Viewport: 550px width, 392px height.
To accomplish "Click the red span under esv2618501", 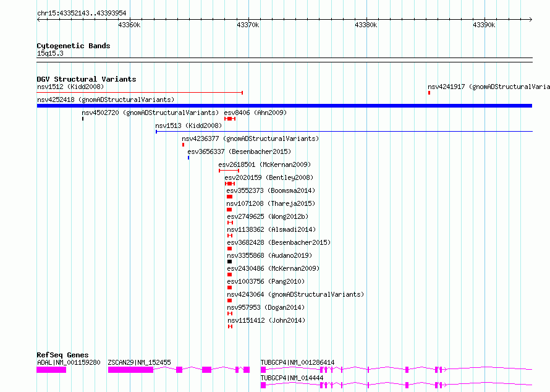I will point(229,171).
